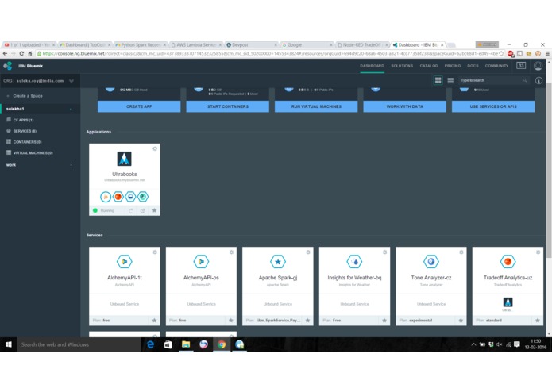Click Create a Space link
This screenshot has height=392, width=552.
point(28,96)
